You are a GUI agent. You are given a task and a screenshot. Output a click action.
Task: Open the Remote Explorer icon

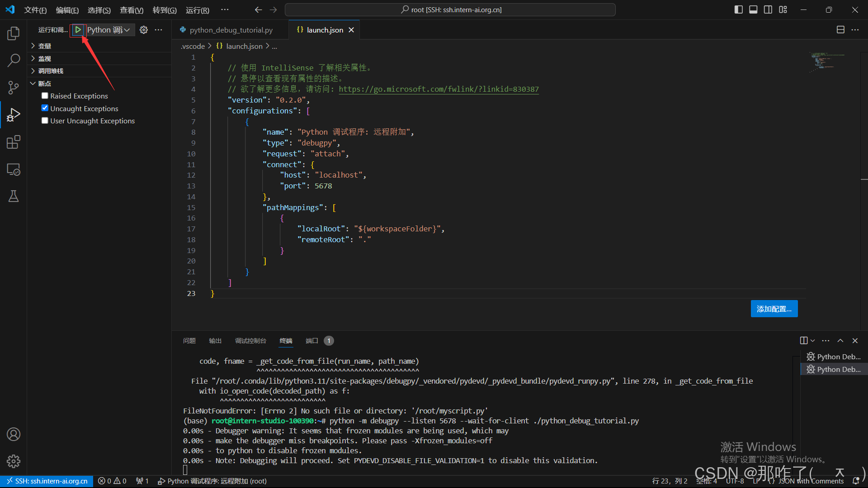coord(13,169)
